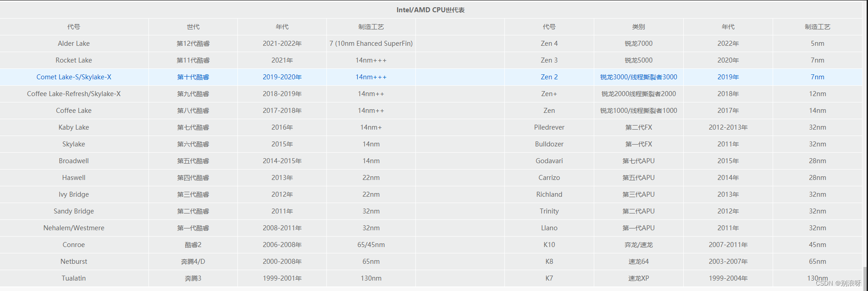
Task: Select the Zen+ cell
Action: [549, 94]
